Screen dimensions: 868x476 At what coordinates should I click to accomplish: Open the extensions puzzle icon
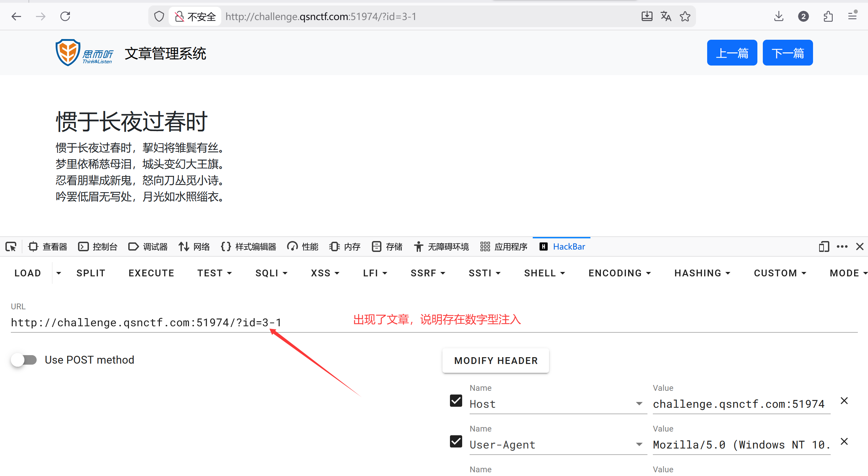pos(828,16)
